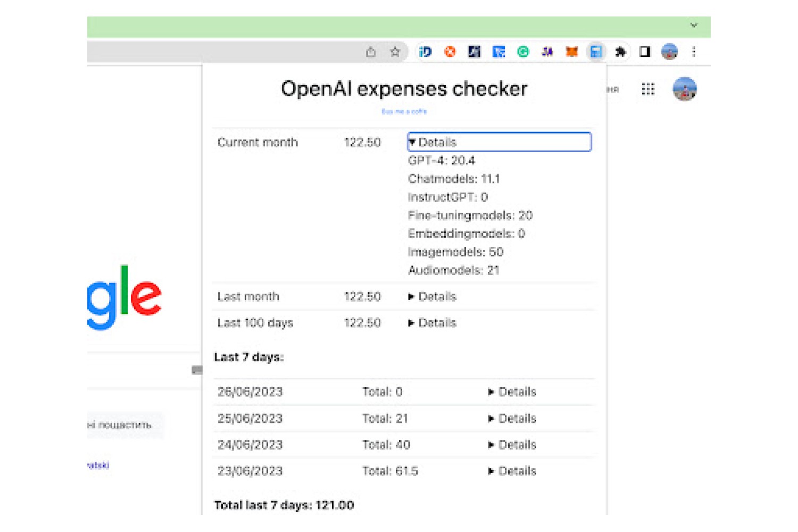
Task: Click the 'Last 100 days' label
Action: [255, 323]
